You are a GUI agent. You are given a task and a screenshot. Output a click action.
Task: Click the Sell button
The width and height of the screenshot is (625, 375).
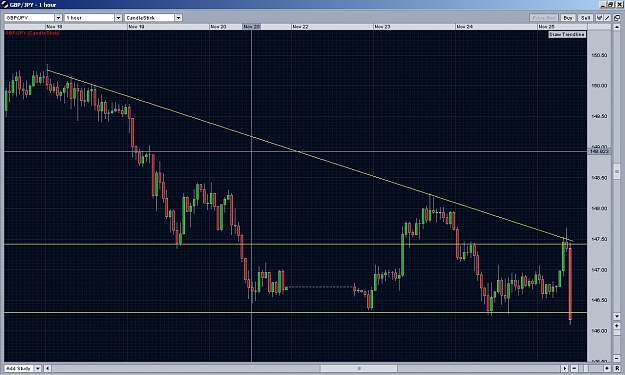[x=585, y=18]
